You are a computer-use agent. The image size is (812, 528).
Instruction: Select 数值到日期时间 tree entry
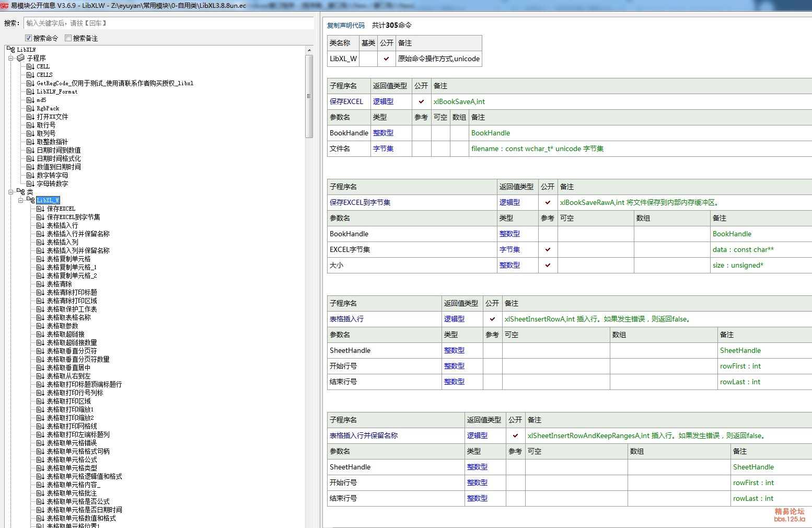(x=59, y=167)
